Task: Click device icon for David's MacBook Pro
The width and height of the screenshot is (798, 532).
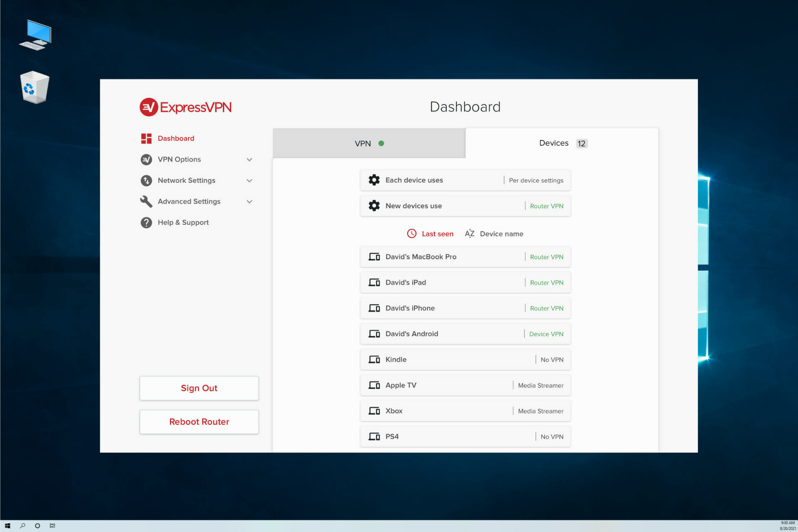Action: click(x=374, y=257)
